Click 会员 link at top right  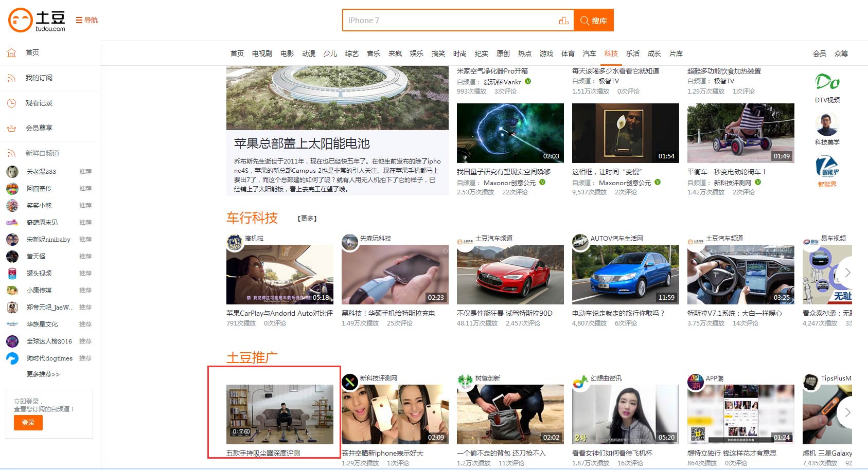pos(820,53)
